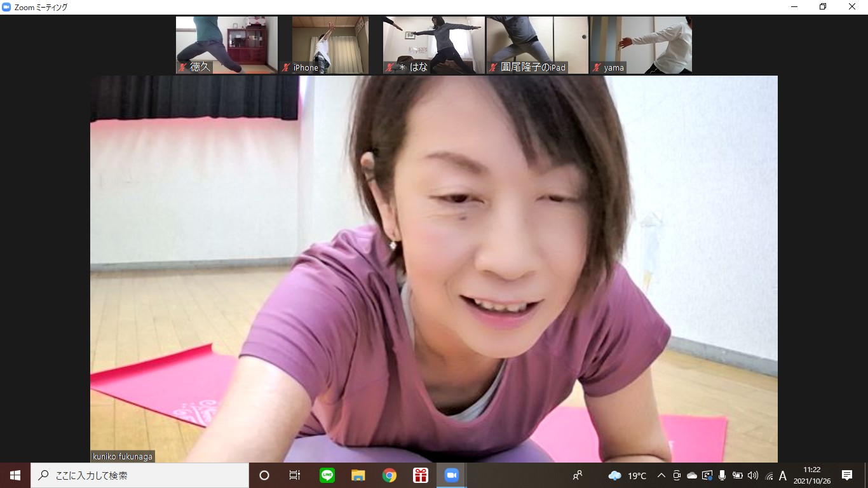Viewport: 868px width, 488px height.
Task: Select the ＊はな participant video thumbnail
Action: 434,45
